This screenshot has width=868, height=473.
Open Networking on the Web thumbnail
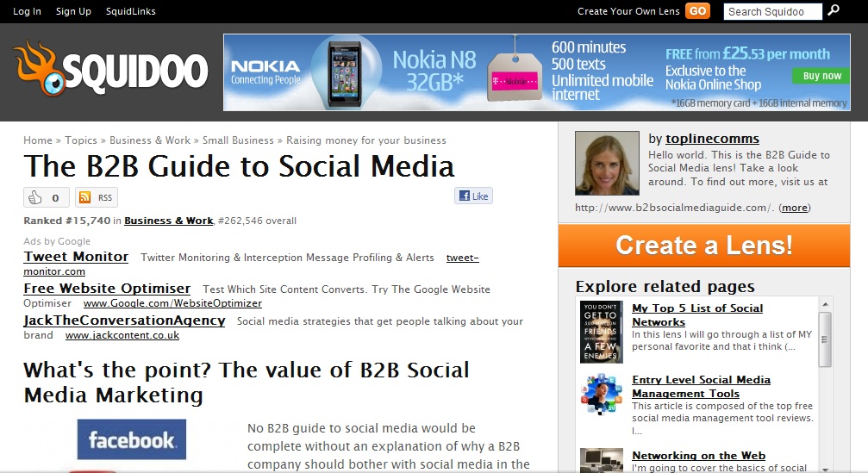point(601,460)
